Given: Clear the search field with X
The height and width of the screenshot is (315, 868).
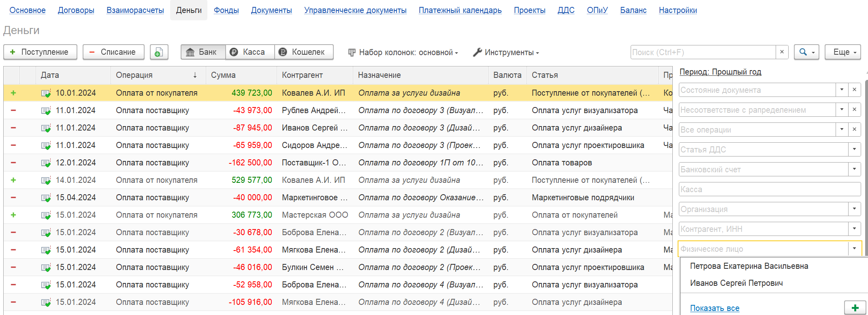Looking at the screenshot, I should tap(782, 52).
